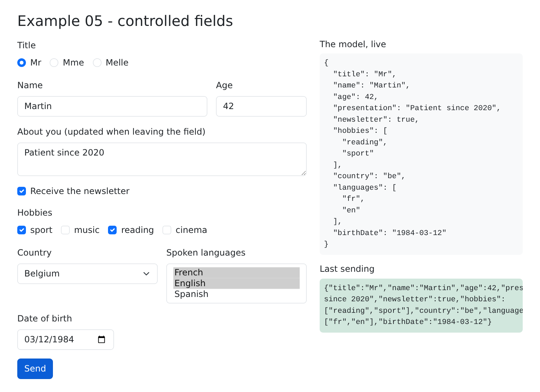Image resolution: width=540 pixels, height=392 pixels.
Task: Click the Date of birth input field
Action: 66,339
